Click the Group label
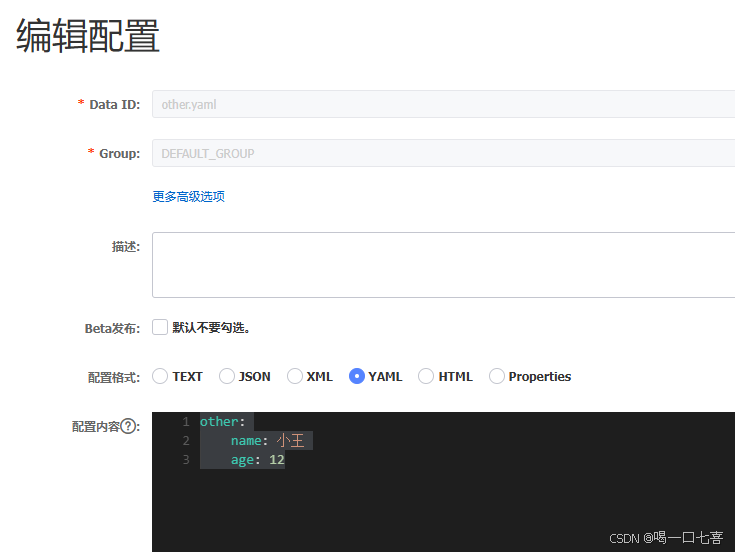Image resolution: width=735 pixels, height=552 pixels. pos(120,153)
